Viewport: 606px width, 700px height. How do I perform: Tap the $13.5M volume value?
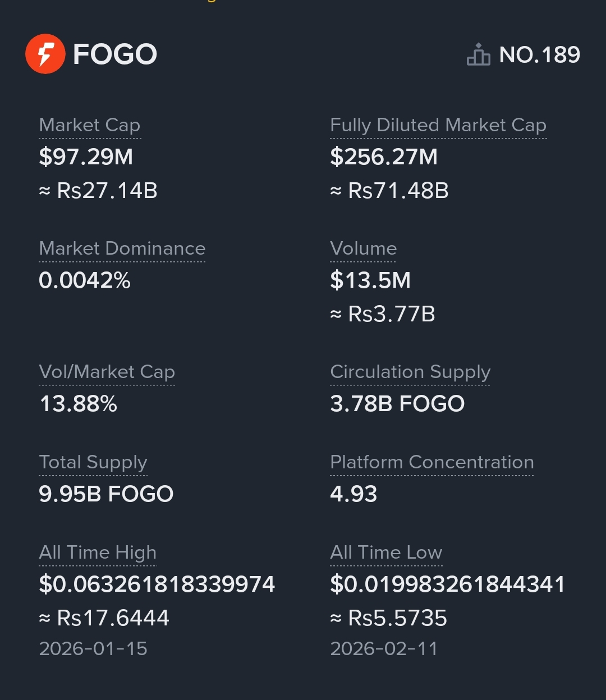(370, 280)
